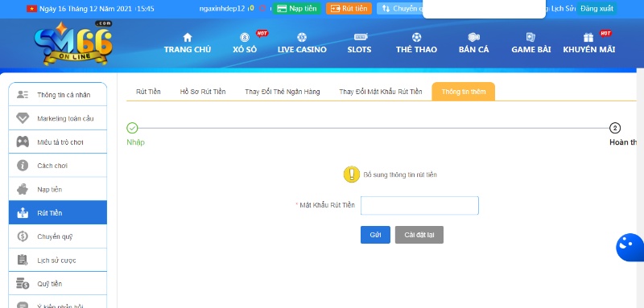Click the refresh balance icon beside username
Image resolution: width=644 pixels, height=308 pixels.
(x=262, y=8)
